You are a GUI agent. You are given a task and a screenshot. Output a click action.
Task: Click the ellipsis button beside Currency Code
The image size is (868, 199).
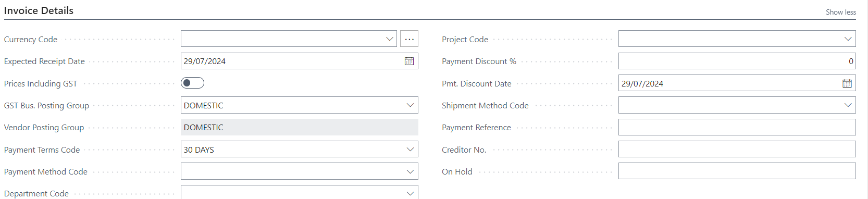point(410,39)
